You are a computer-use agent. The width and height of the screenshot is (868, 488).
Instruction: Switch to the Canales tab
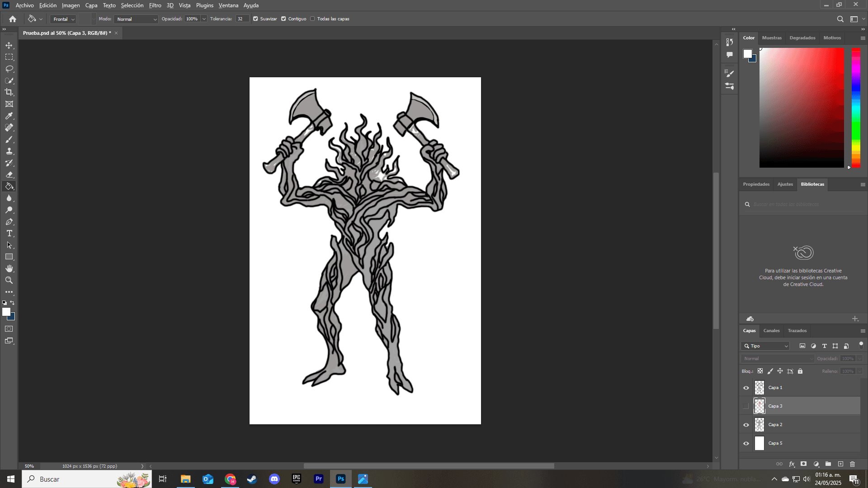(771, 331)
